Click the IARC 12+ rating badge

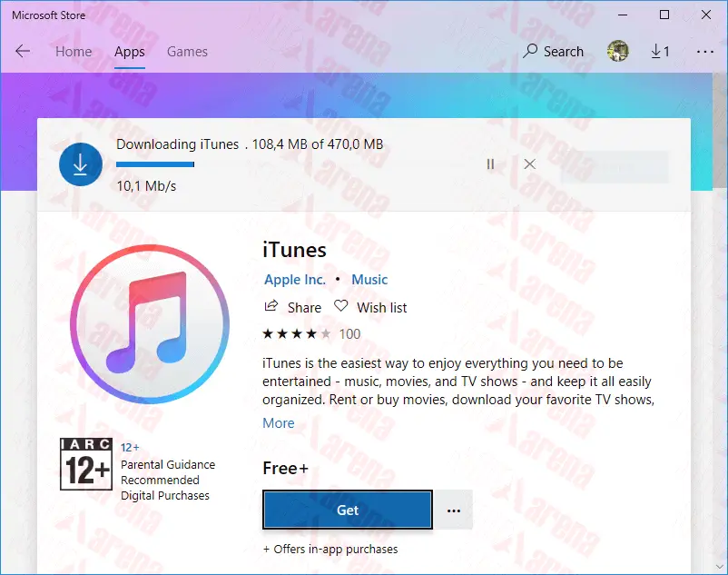click(86, 464)
